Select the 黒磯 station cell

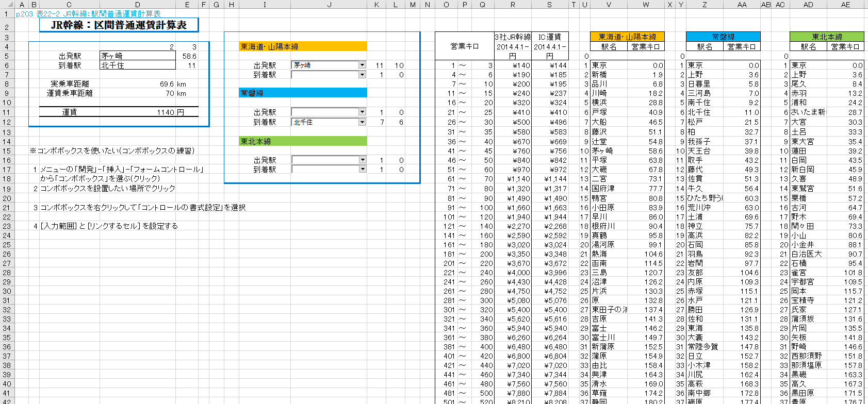pyautogui.click(x=808, y=375)
